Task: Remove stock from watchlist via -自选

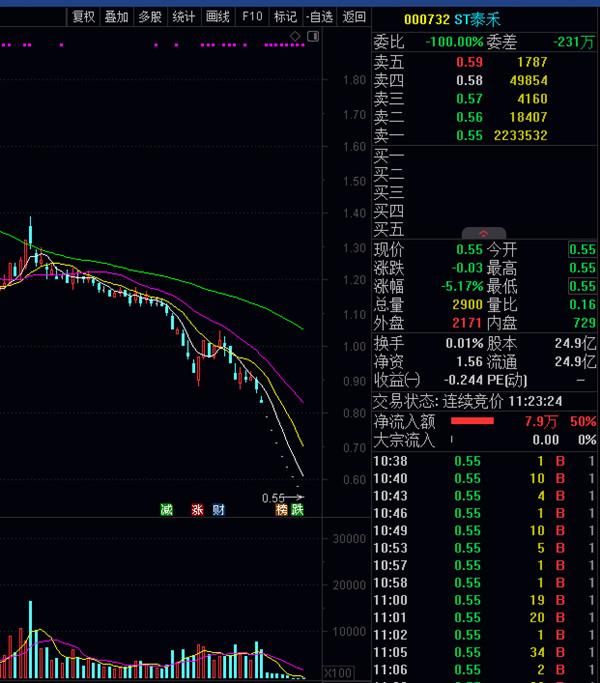Action: (x=319, y=16)
